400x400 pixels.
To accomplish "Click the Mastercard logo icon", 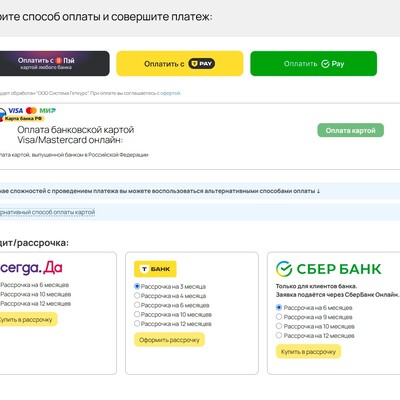I will point(31,110).
